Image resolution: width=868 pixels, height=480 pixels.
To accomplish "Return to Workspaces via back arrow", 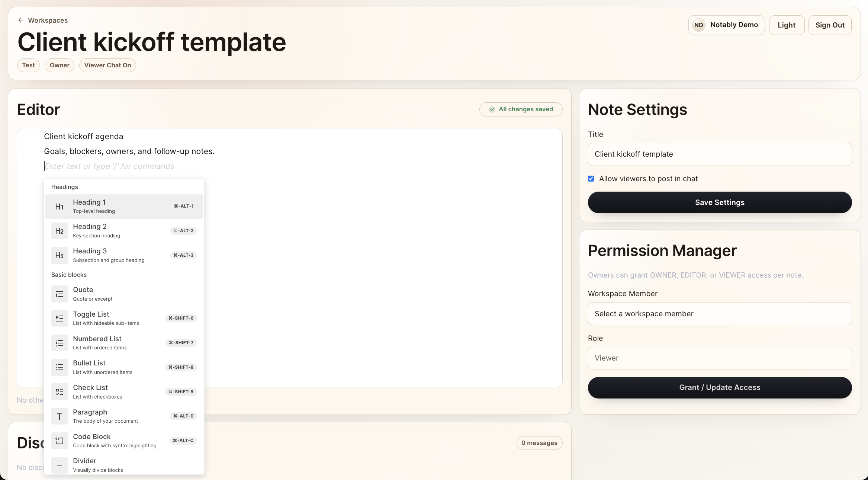I will 20,20.
